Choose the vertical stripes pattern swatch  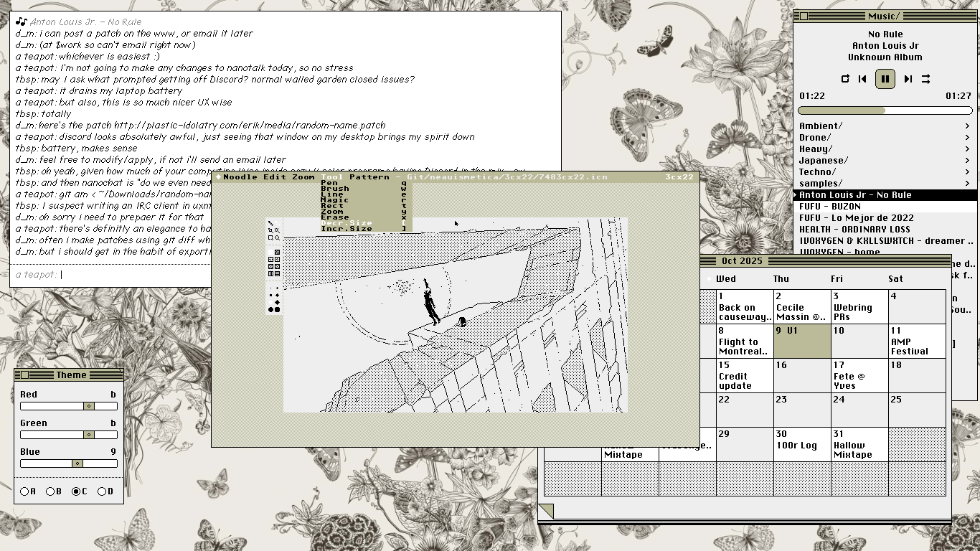(x=270, y=273)
